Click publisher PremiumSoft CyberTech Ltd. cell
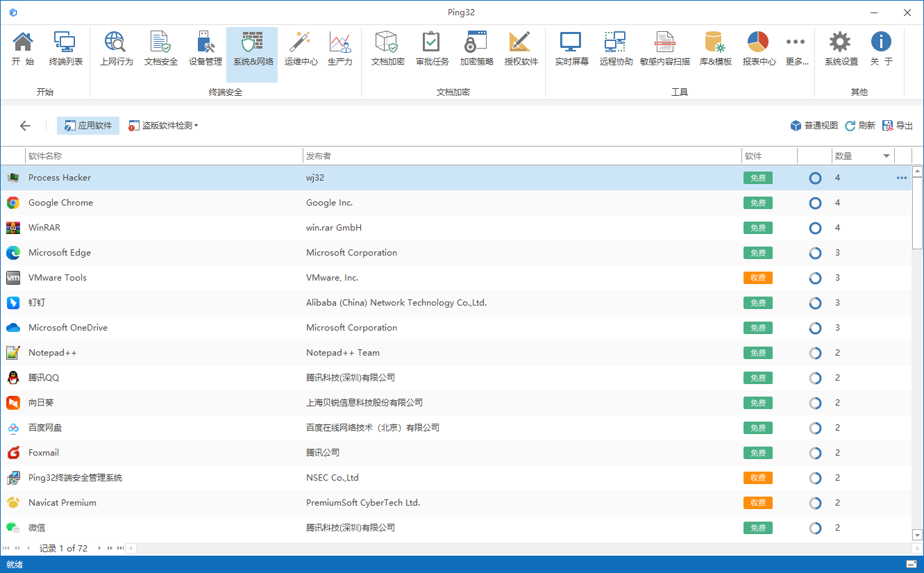The width and height of the screenshot is (924, 573). [363, 503]
